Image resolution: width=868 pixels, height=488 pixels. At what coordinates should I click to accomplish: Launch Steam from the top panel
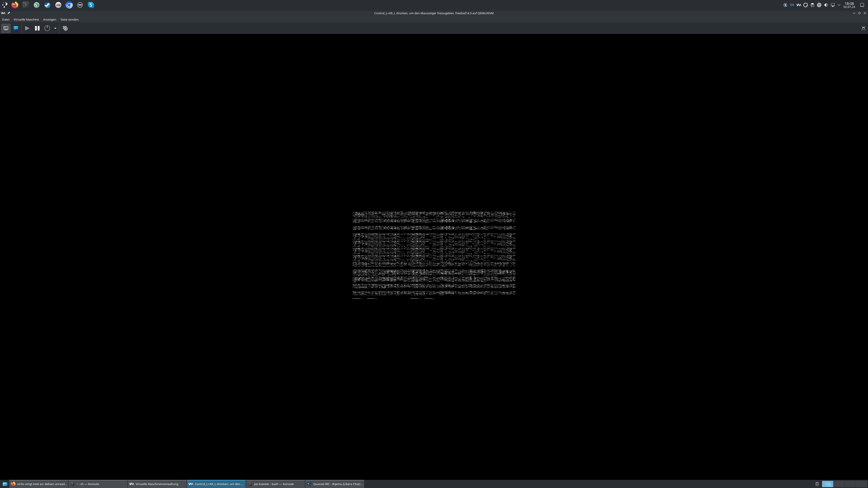(x=47, y=5)
